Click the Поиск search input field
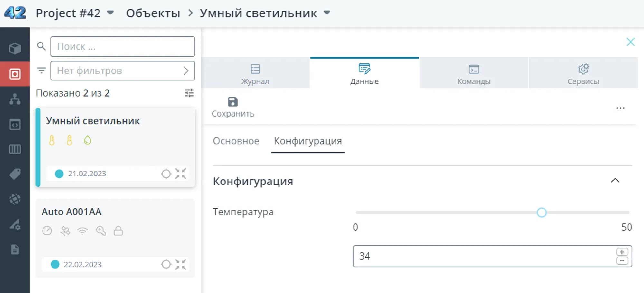Screen dimensions: 644x293 (x=122, y=47)
